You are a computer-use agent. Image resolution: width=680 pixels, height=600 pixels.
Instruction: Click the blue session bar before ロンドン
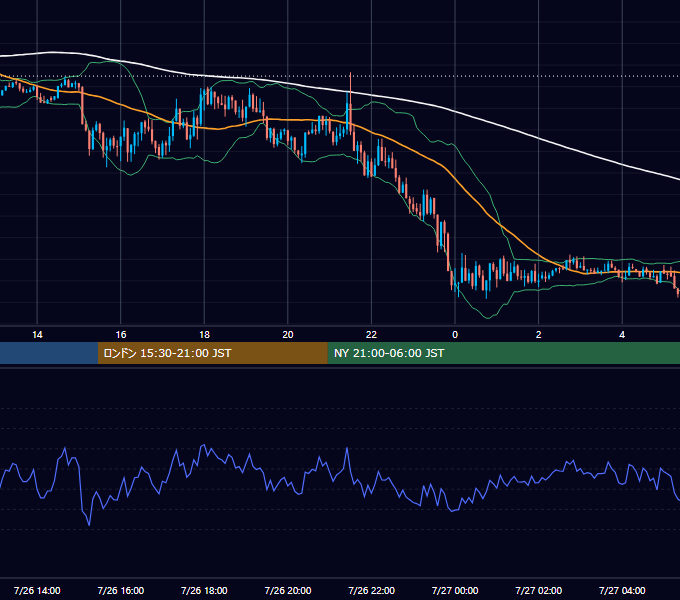pyautogui.click(x=49, y=353)
